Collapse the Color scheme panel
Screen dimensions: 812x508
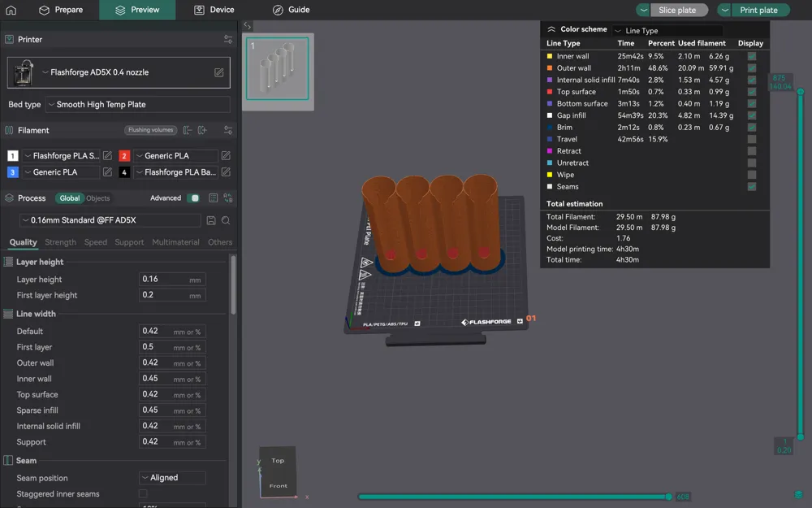coord(551,29)
